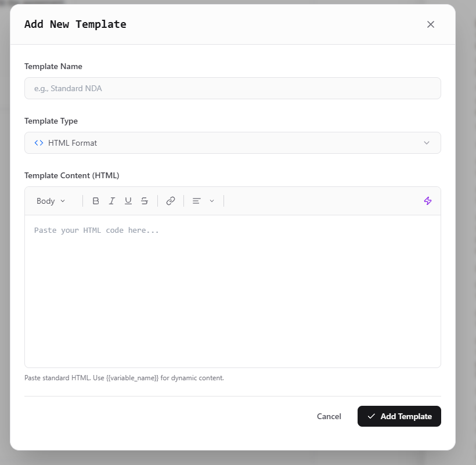Click the underline formatting icon

[x=128, y=201]
